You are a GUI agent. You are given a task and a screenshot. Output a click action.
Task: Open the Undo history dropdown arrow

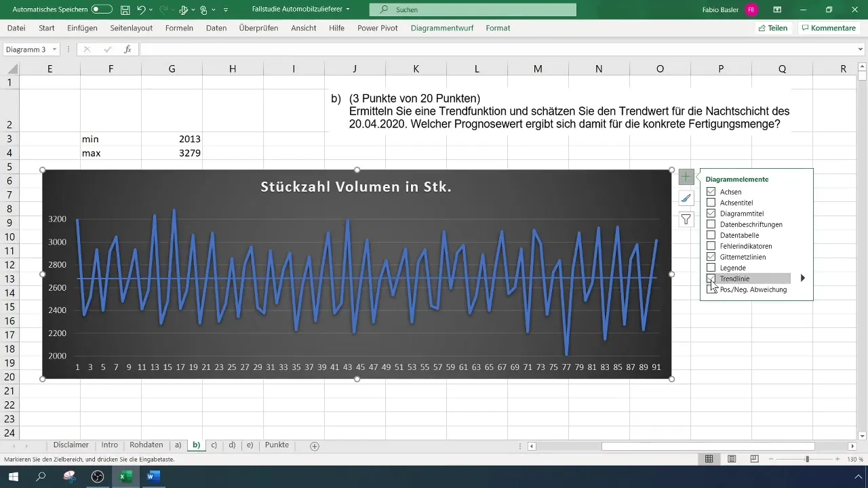point(150,10)
